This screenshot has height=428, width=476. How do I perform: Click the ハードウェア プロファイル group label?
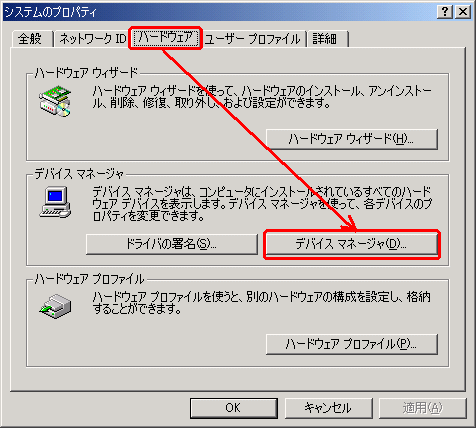click(x=89, y=279)
